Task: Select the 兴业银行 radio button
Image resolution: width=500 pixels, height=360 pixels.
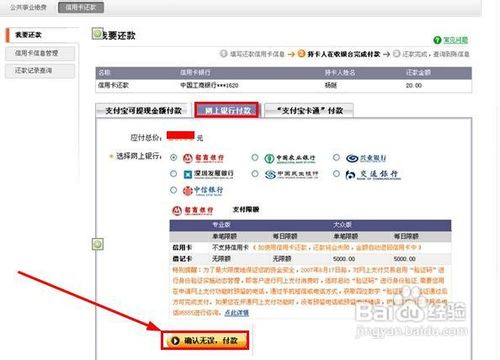Action: pos(336,157)
